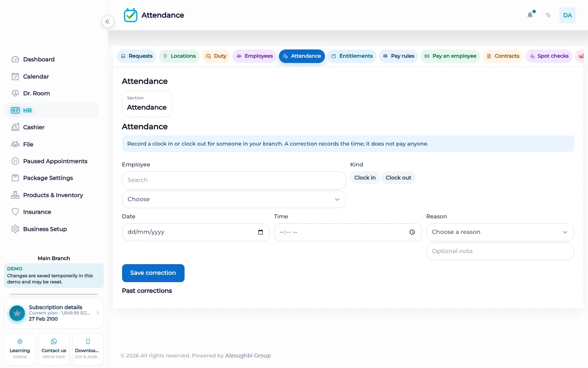Focus the Employee search field
Viewport: 588px width, 368px height.
click(234, 180)
